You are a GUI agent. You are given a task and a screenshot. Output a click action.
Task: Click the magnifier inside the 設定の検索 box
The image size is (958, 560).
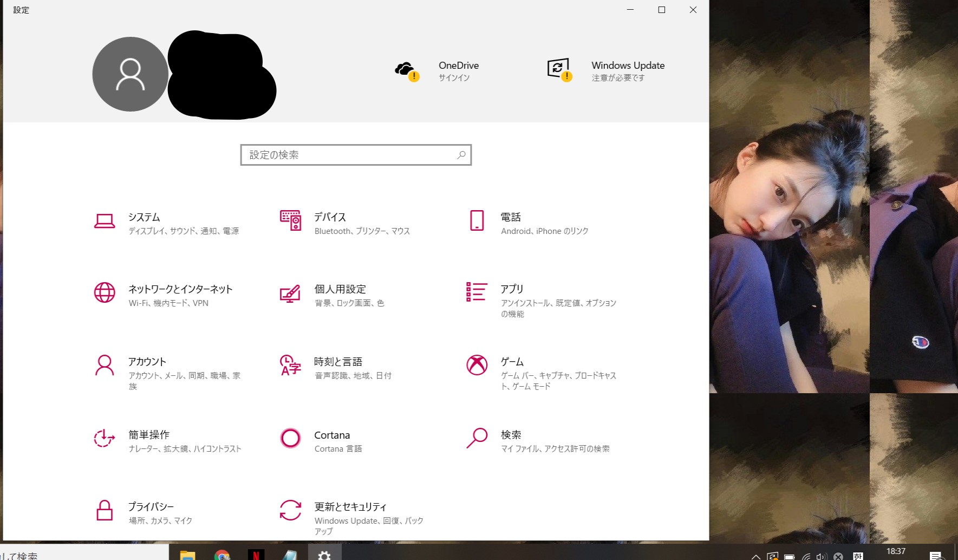click(x=461, y=155)
